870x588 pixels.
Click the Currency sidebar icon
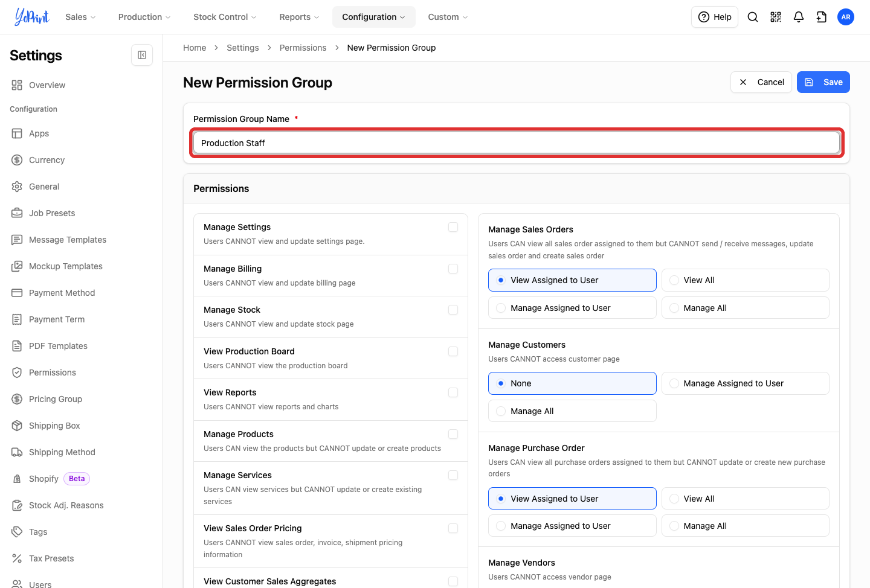17,160
